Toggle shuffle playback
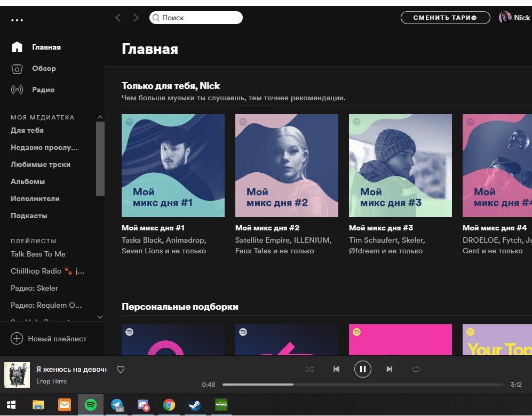The height and width of the screenshot is (416, 532). (x=309, y=369)
